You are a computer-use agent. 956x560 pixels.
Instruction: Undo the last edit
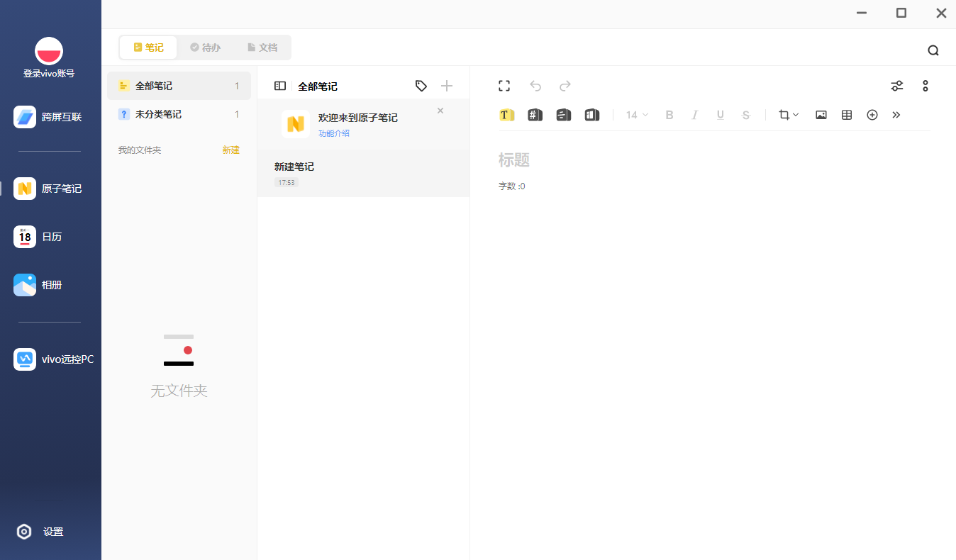click(535, 86)
